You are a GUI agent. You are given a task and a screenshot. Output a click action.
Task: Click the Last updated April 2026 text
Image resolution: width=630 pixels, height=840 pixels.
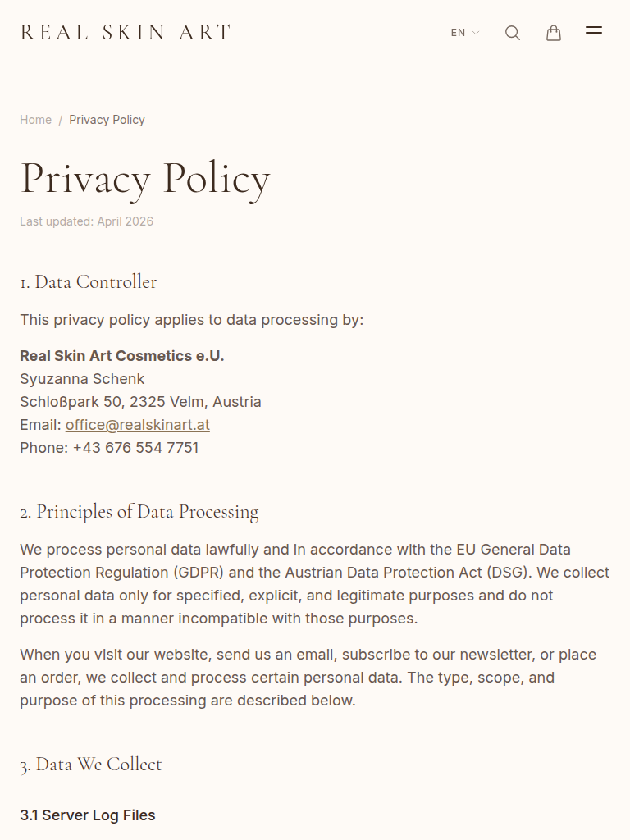click(86, 221)
